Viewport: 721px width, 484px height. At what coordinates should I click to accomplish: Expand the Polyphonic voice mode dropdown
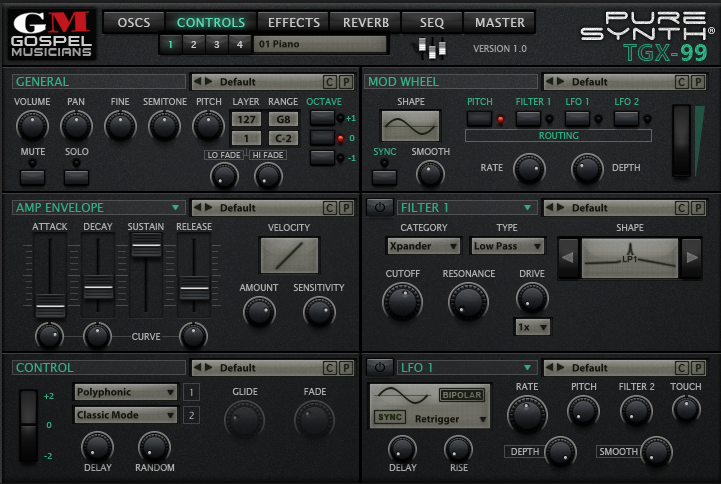coord(126,392)
